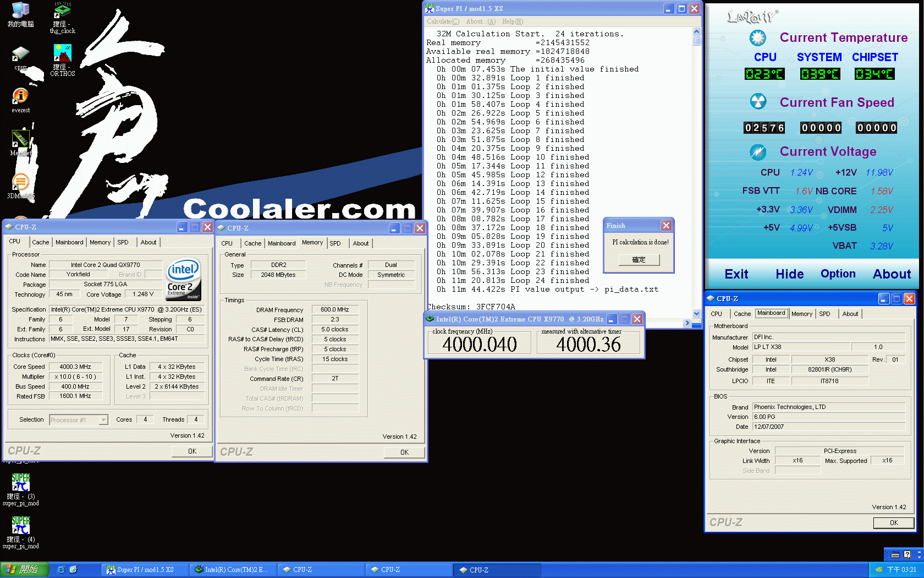Click the CPU temperature 023°C readout
The height and width of the screenshot is (578, 924).
pyautogui.click(x=764, y=74)
